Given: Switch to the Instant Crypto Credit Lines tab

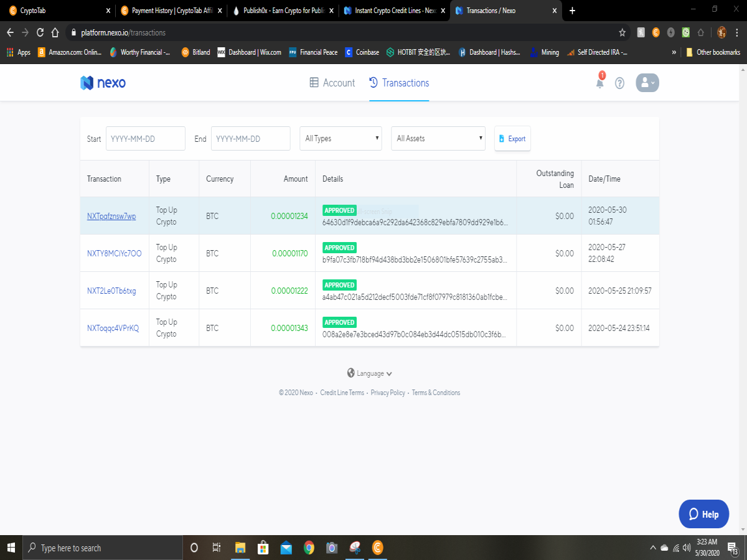Looking at the screenshot, I should pyautogui.click(x=394, y=11).
